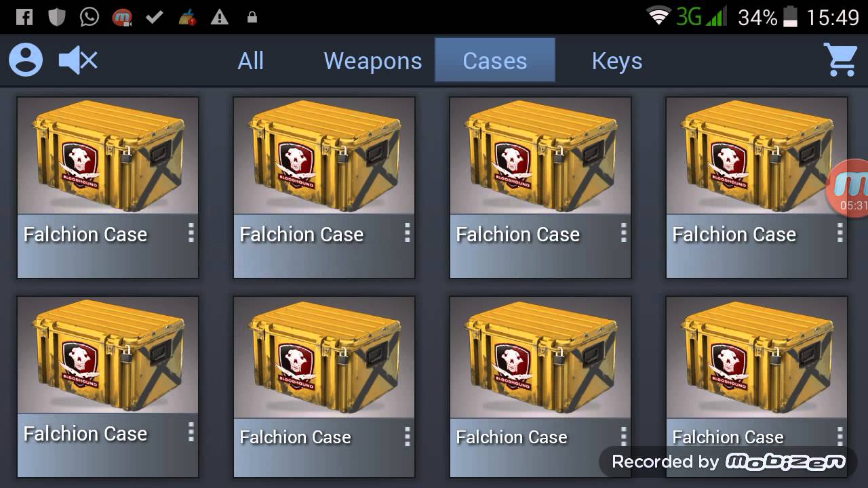
Task: Tap the Mobizen floating recording bubble
Action: 848,188
